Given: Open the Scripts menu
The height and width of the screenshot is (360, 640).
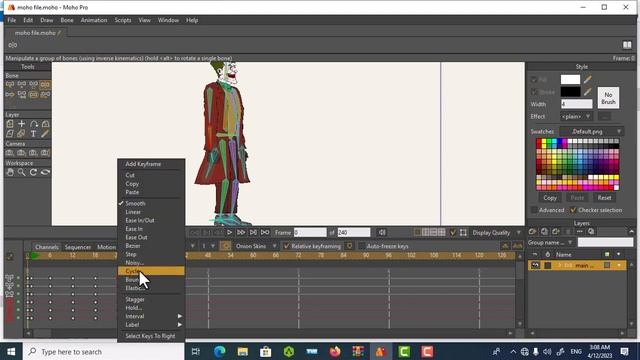Looking at the screenshot, I should pos(123,20).
